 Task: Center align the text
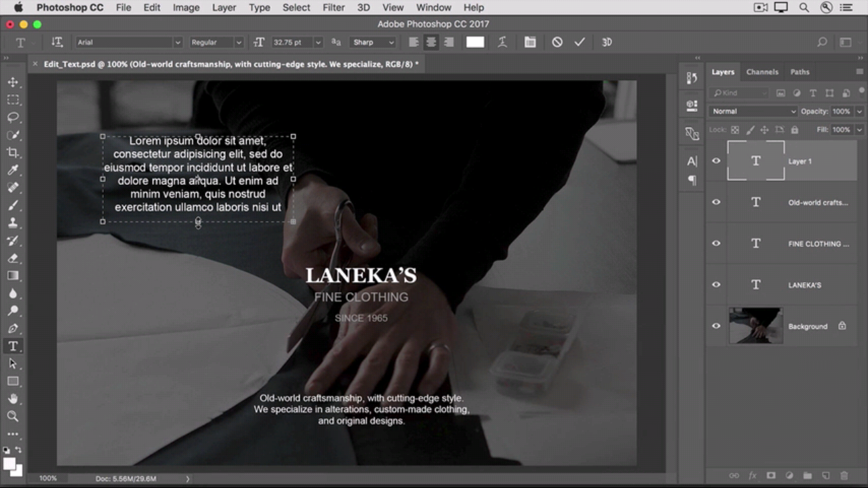coord(431,42)
